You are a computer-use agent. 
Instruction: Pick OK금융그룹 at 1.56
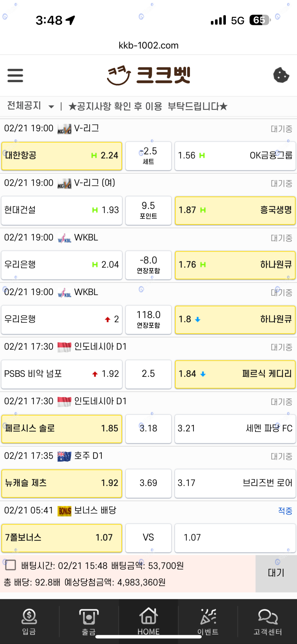[235, 156]
